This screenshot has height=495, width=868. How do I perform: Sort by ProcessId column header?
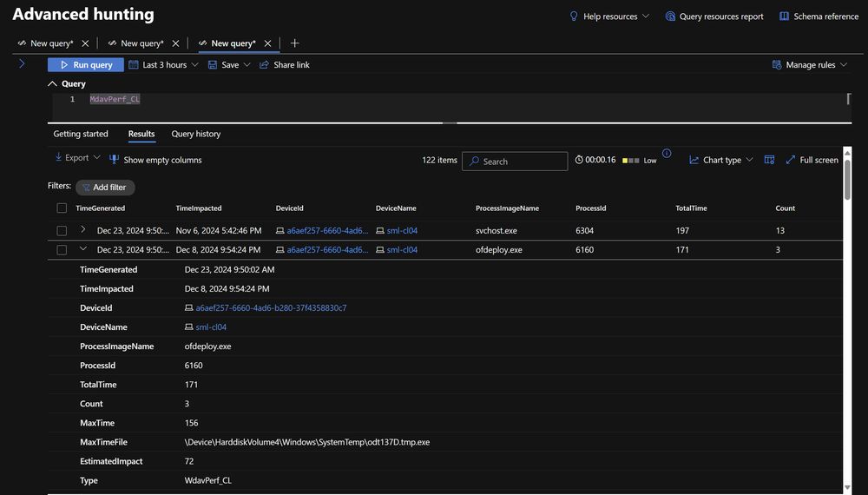coord(590,208)
